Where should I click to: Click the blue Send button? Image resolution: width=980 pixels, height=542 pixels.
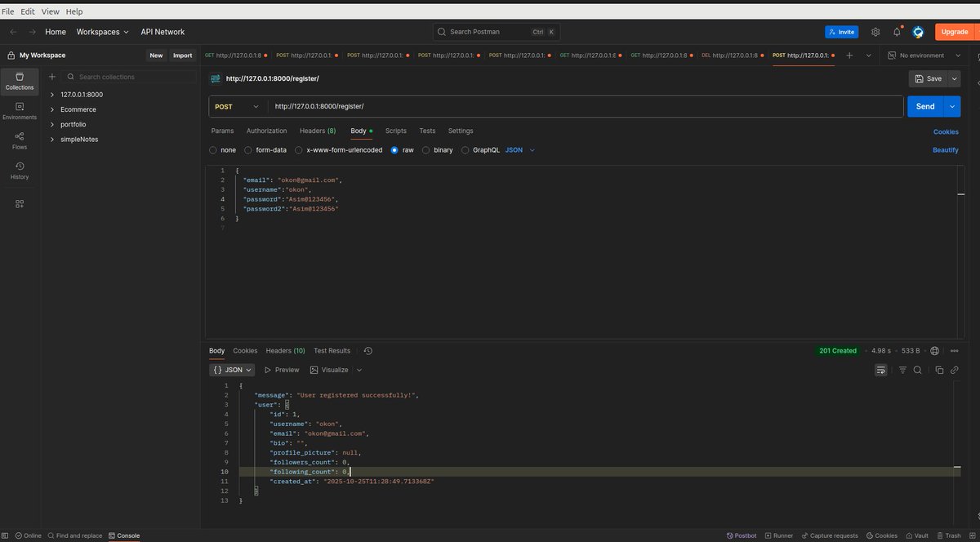tap(925, 106)
